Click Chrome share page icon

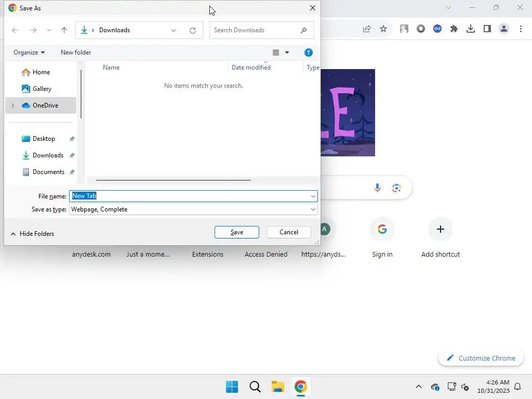367,29
